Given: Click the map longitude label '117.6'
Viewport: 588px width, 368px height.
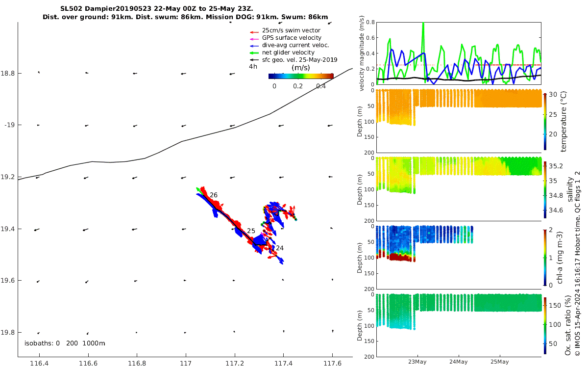Looking at the screenshot, I should coord(332,364).
